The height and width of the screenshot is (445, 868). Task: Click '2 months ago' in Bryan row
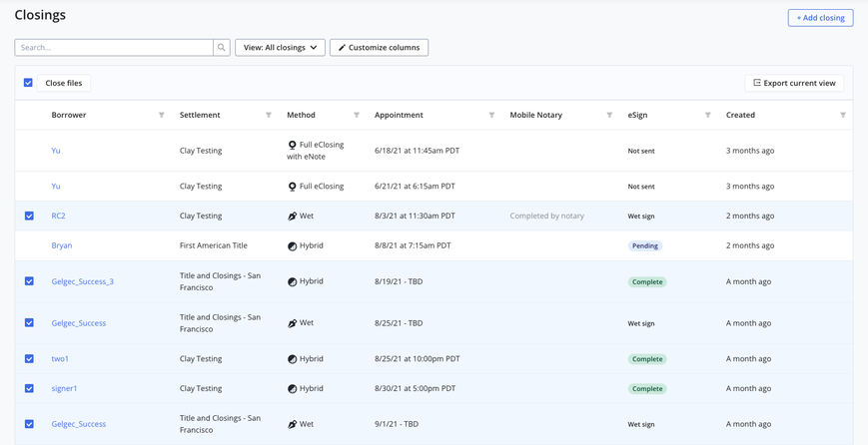(x=750, y=246)
